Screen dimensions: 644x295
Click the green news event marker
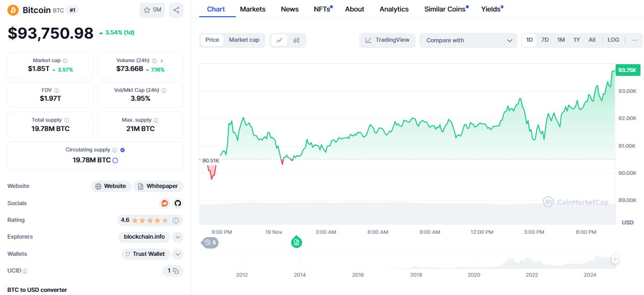click(x=296, y=242)
